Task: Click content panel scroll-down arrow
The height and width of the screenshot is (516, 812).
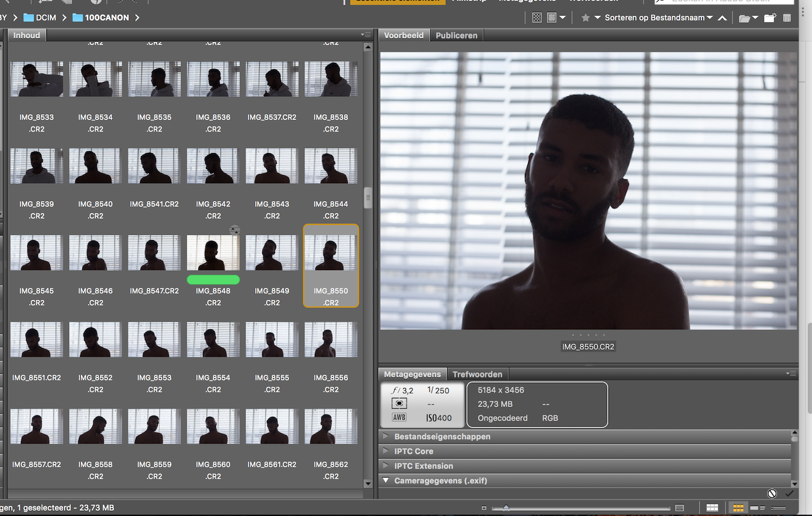Action: click(x=368, y=484)
